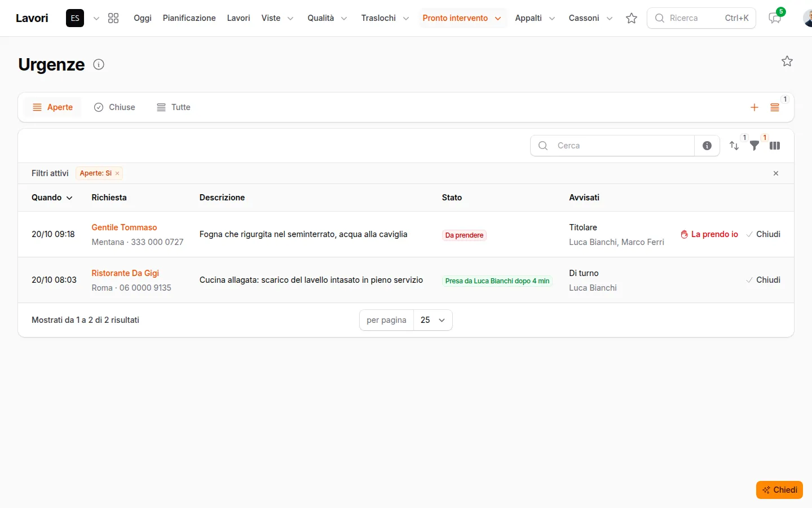The width and height of the screenshot is (812, 508).
Task: Click the Cerca table search field
Action: (612, 146)
